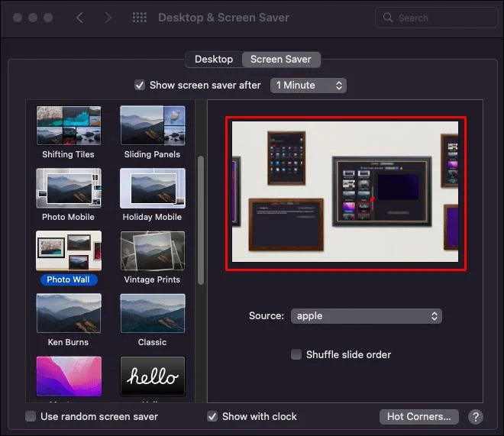Select the Ken Burns screen saver thumbnail
Image resolution: width=504 pixels, height=436 pixels.
[x=69, y=313]
